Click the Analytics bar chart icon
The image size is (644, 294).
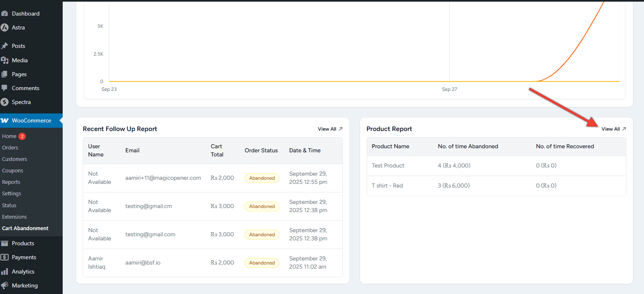point(5,271)
